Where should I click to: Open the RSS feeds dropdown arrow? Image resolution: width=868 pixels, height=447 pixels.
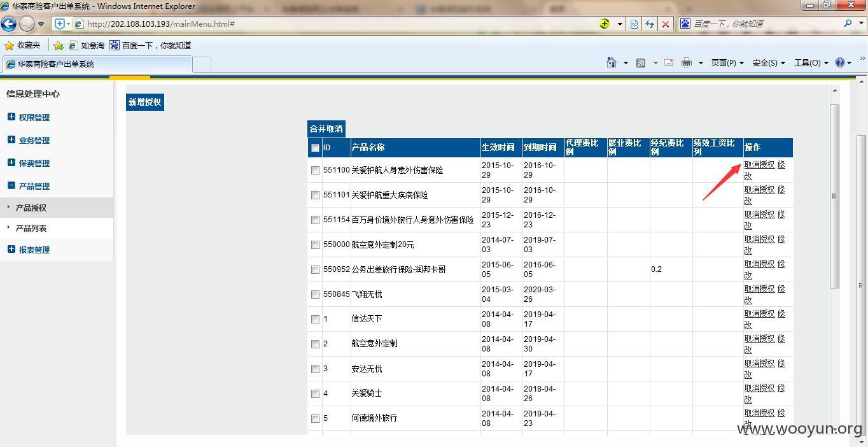(x=655, y=63)
